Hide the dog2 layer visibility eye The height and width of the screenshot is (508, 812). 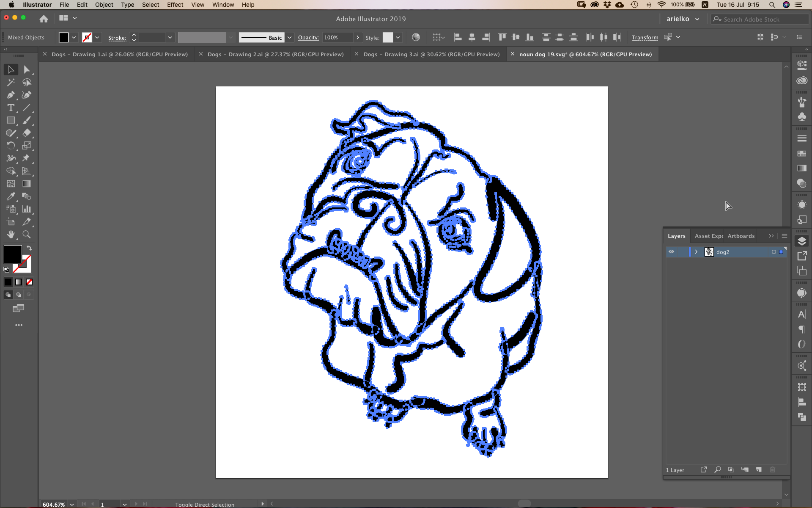coord(671,252)
